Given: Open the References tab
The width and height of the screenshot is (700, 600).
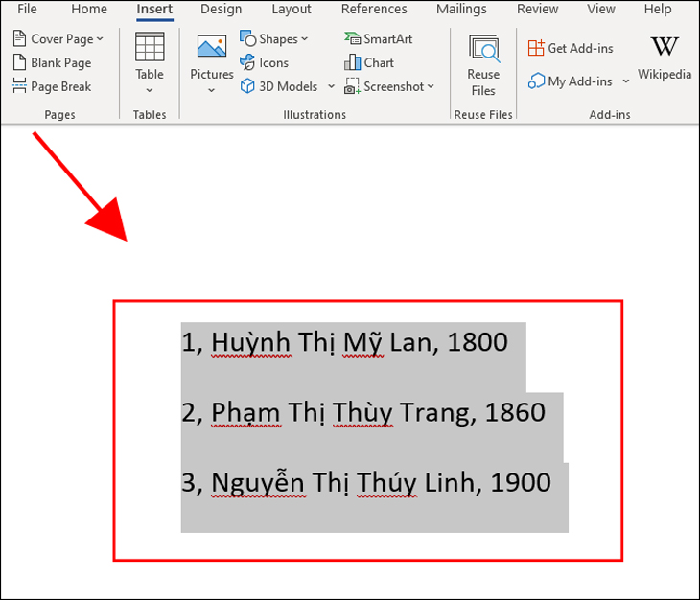Looking at the screenshot, I should [x=374, y=9].
